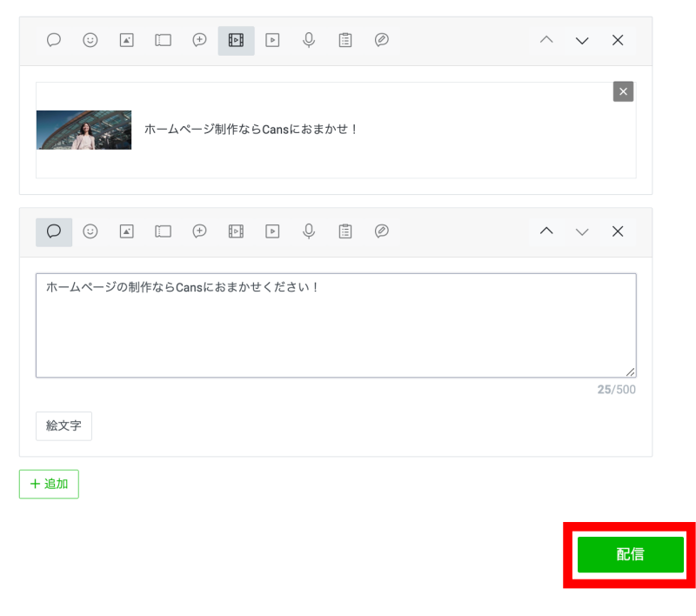
Task: Select the text speech-bubble icon in the first message toolbar
Action: (x=54, y=40)
